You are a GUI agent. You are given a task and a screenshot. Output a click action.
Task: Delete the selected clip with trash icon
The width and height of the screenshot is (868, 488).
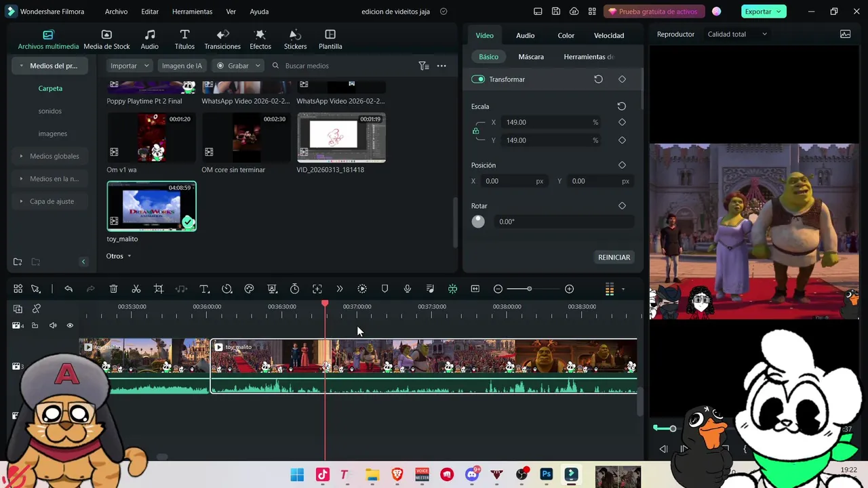(x=113, y=289)
